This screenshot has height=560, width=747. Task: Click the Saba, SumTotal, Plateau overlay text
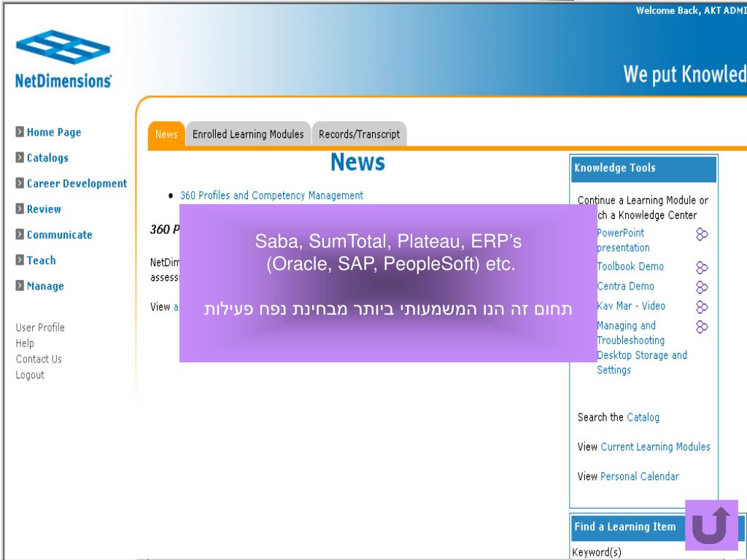click(388, 252)
